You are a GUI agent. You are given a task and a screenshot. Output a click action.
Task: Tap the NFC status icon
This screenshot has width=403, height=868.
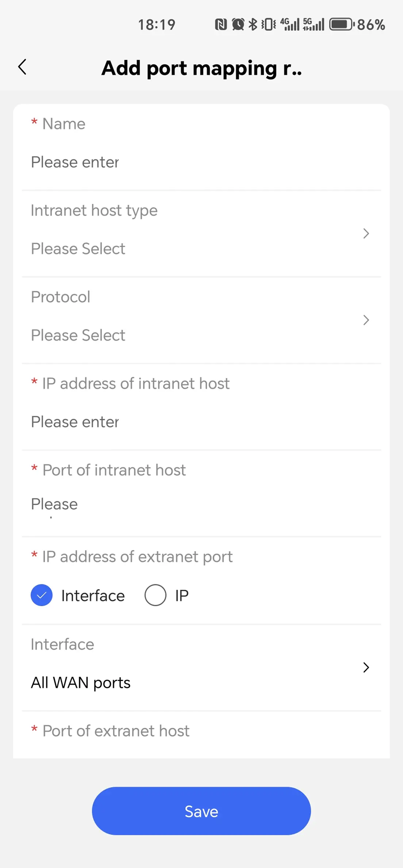[x=221, y=25]
